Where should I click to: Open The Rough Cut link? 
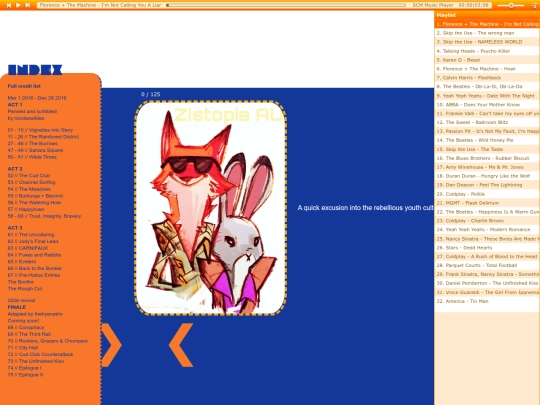click(25, 289)
